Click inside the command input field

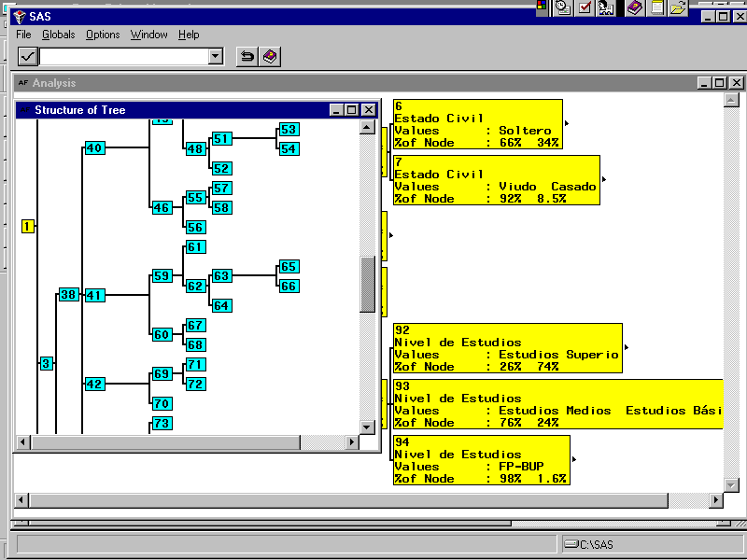(123, 57)
